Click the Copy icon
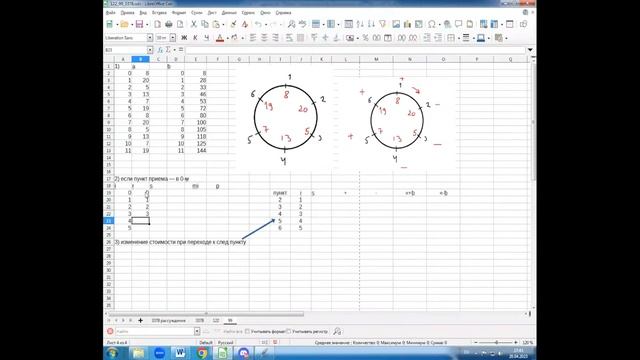The image size is (640, 360). (204, 24)
